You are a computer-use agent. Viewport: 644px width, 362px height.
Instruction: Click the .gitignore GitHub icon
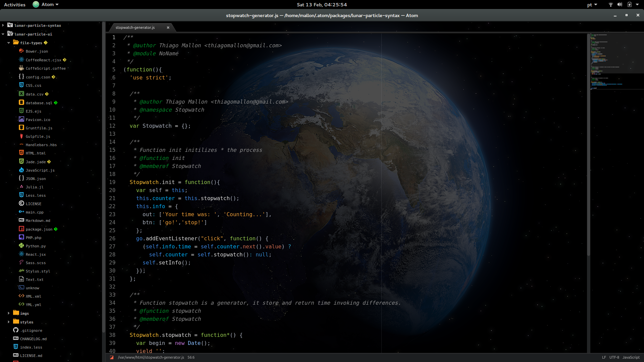click(15, 330)
